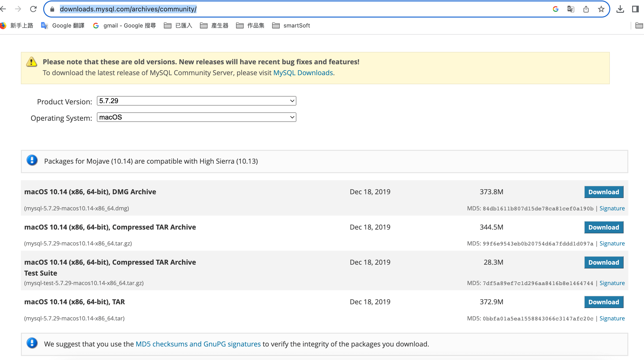The height and width of the screenshot is (360, 644).
Task: Bookmark this page with the star icon
Action: [601, 9]
